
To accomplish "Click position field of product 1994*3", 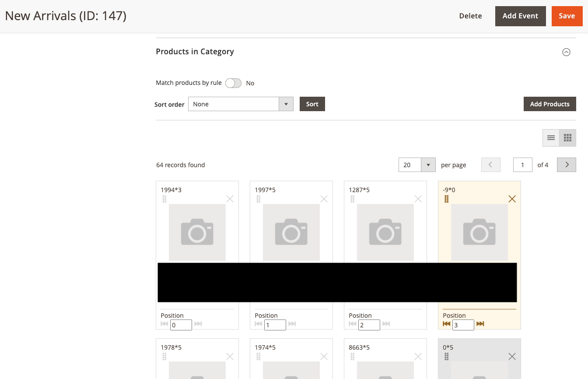I will [181, 325].
